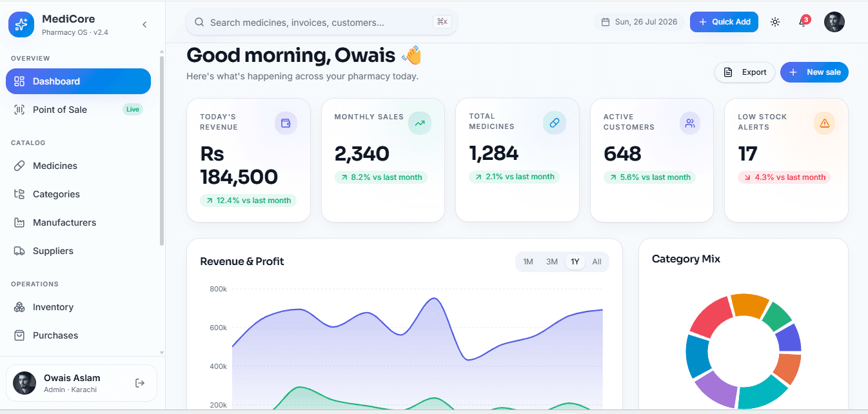Click the MediCore sparkle logo icon
The height and width of the screenshot is (414, 868).
21,25
